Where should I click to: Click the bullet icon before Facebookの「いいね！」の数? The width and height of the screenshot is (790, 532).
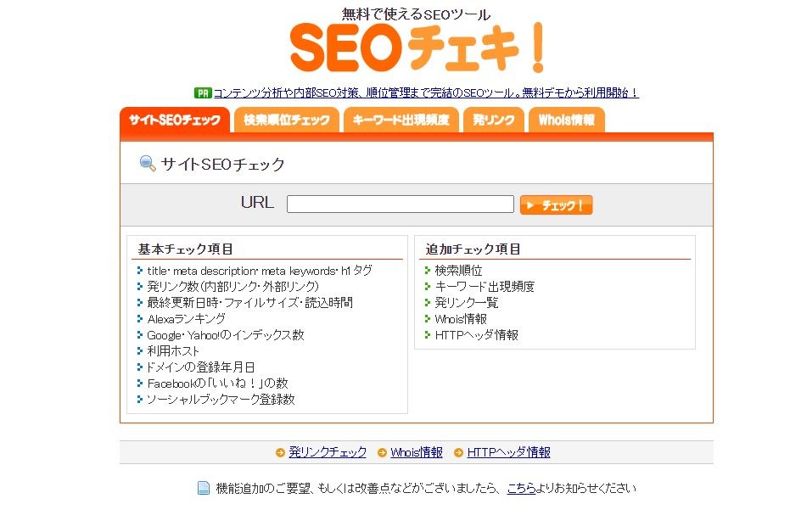pos(138,383)
